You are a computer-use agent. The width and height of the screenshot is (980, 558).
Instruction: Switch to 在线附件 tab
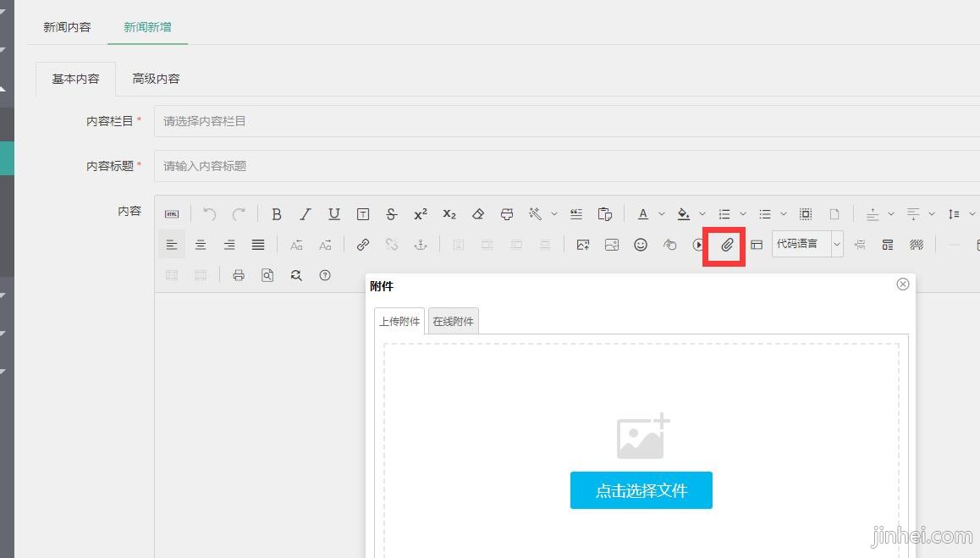coord(453,321)
